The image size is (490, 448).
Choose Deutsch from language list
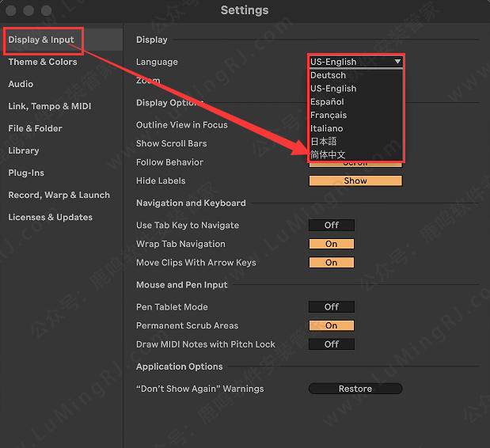click(x=328, y=75)
